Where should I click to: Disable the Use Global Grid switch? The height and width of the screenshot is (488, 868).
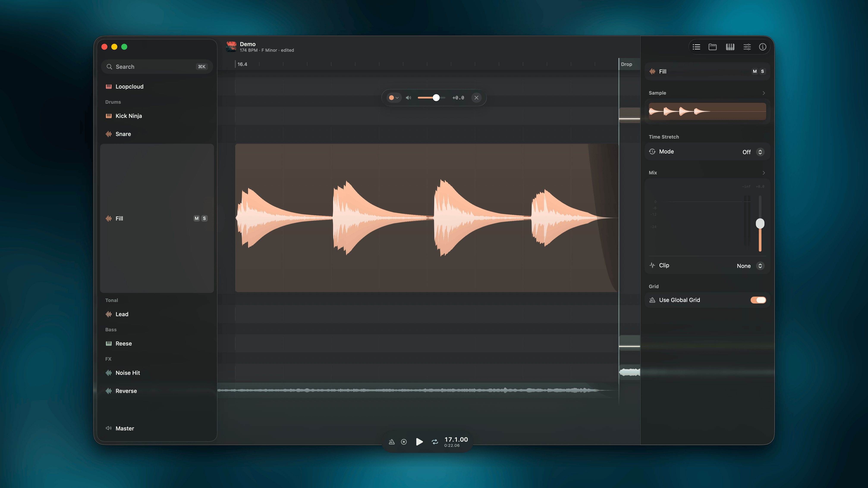tap(758, 300)
